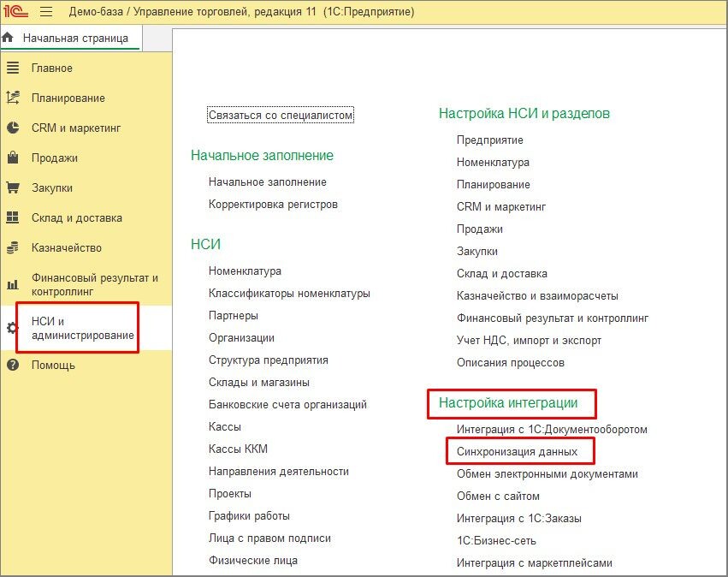Open Проекты list
The height and width of the screenshot is (577, 728).
(230, 493)
